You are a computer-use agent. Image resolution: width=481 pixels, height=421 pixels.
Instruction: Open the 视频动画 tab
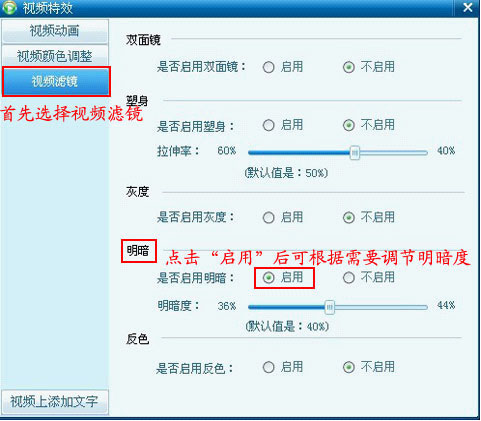(55, 31)
